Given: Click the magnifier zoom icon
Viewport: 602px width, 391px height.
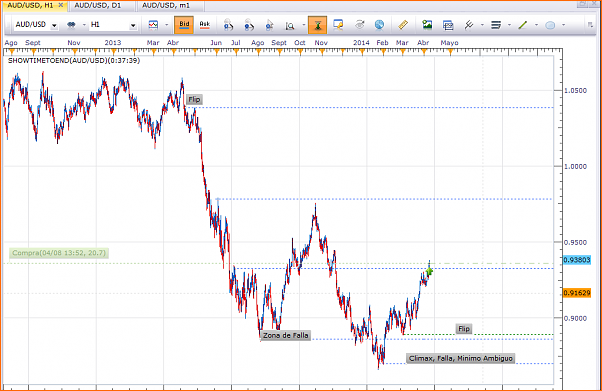Looking at the screenshot, I should (x=290, y=25).
